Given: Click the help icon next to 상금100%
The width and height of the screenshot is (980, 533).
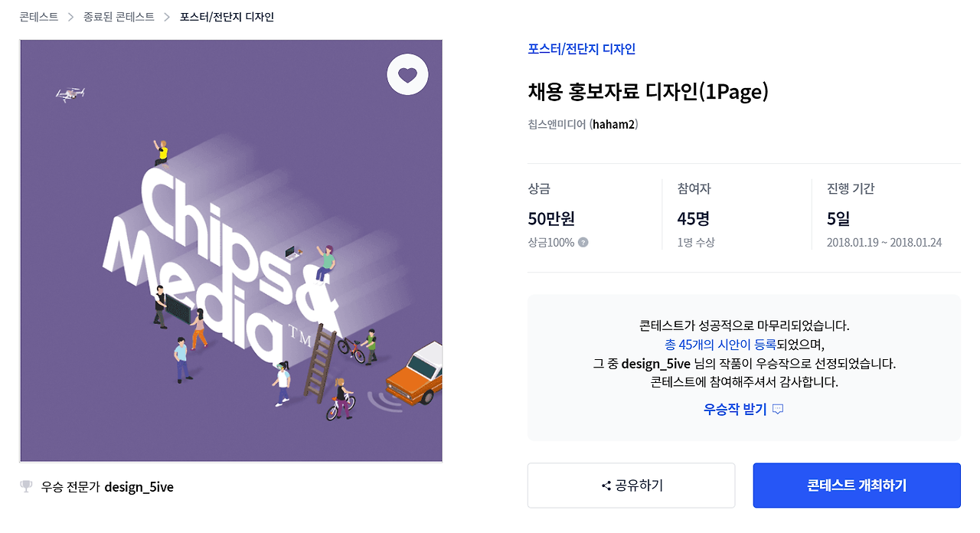Looking at the screenshot, I should pyautogui.click(x=583, y=243).
